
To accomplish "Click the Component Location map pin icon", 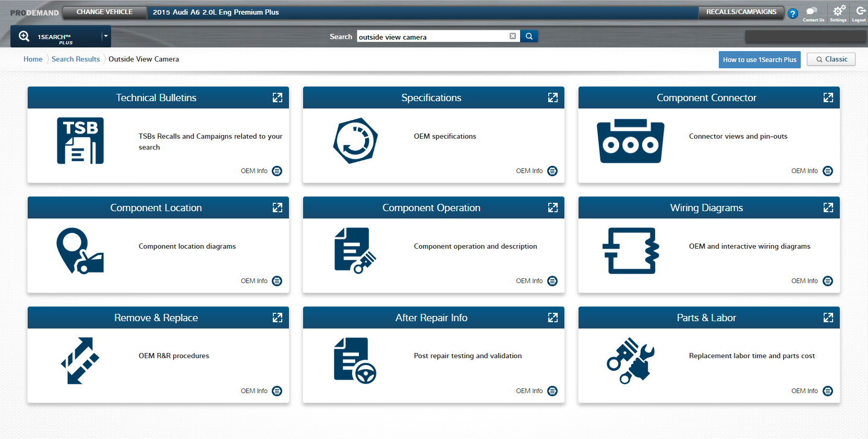I will [x=80, y=251].
